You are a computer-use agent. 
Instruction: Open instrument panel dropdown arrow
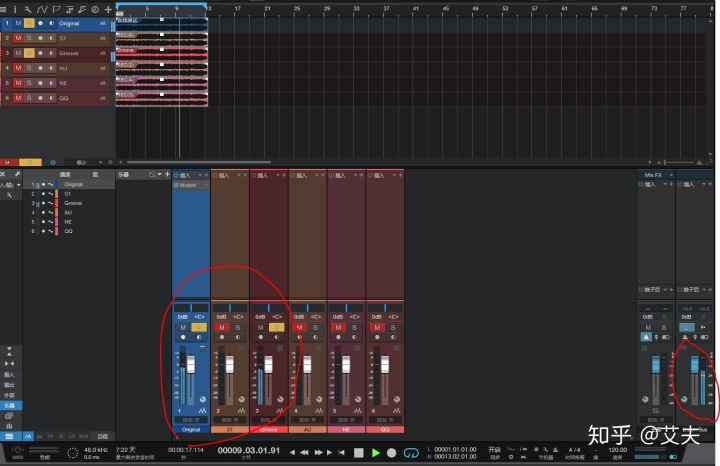click(159, 174)
